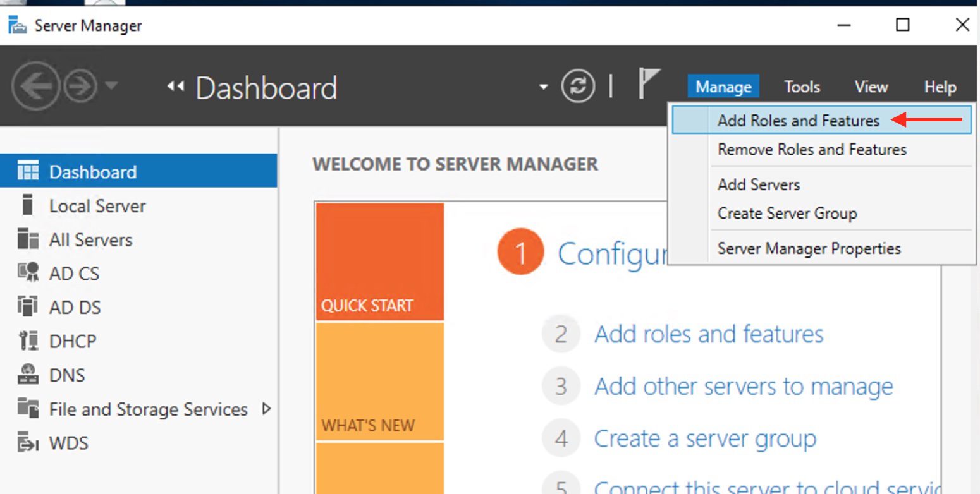This screenshot has height=494, width=980.
Task: Click WELCOME TO SERVER MANAGER heading
Action: pos(455,164)
